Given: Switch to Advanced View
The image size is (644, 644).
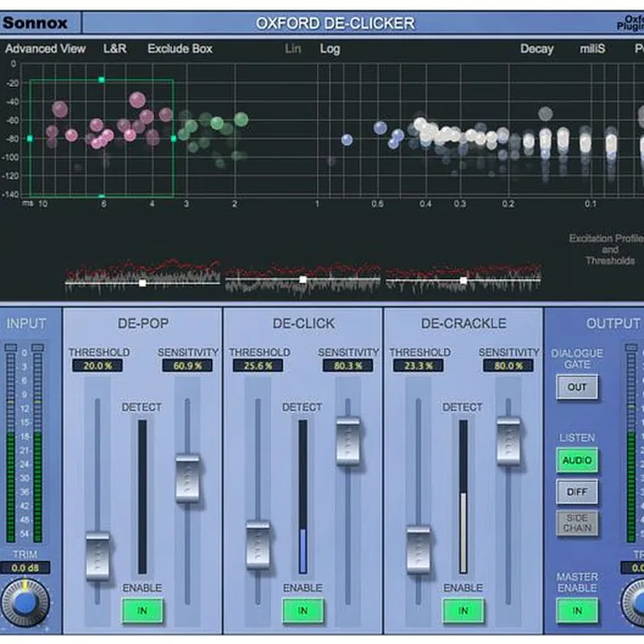Looking at the screenshot, I should click(x=46, y=49).
